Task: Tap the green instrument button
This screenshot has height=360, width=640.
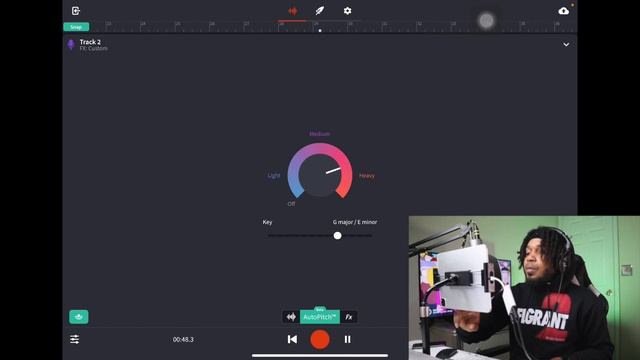Action: pos(79,317)
